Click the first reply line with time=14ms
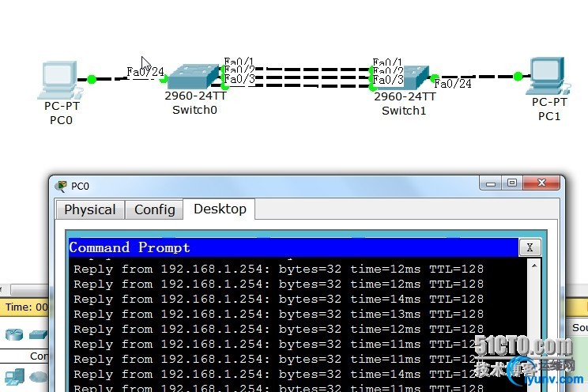 pos(279,299)
